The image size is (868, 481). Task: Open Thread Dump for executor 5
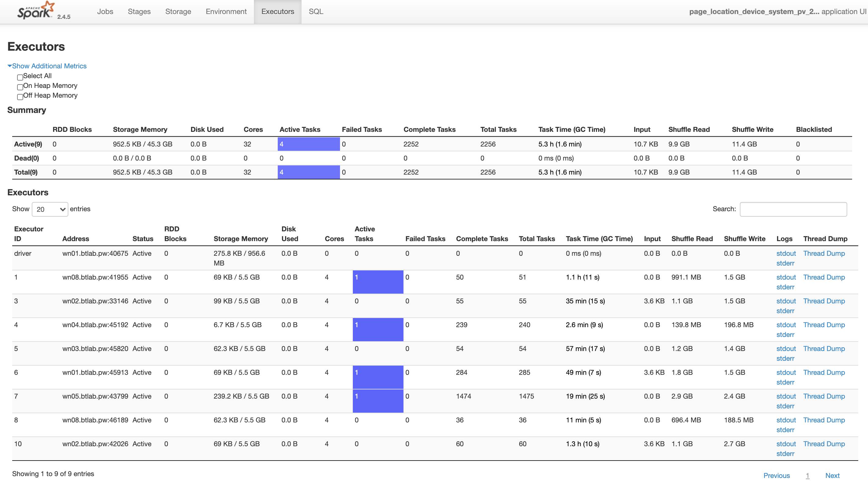click(x=824, y=349)
